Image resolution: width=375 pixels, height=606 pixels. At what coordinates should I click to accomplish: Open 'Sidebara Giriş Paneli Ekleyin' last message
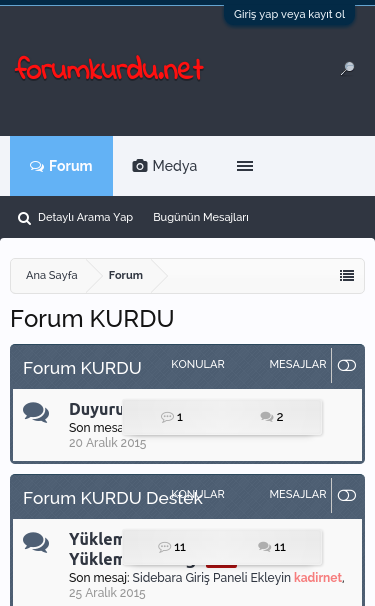(x=211, y=577)
